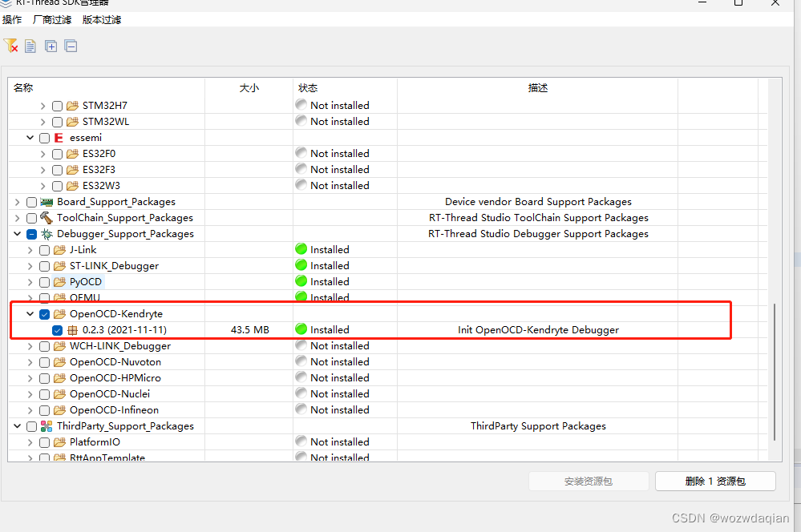Viewport: 801px width, 532px height.
Task: Click the ES32W3 folder icon
Action: click(72, 186)
